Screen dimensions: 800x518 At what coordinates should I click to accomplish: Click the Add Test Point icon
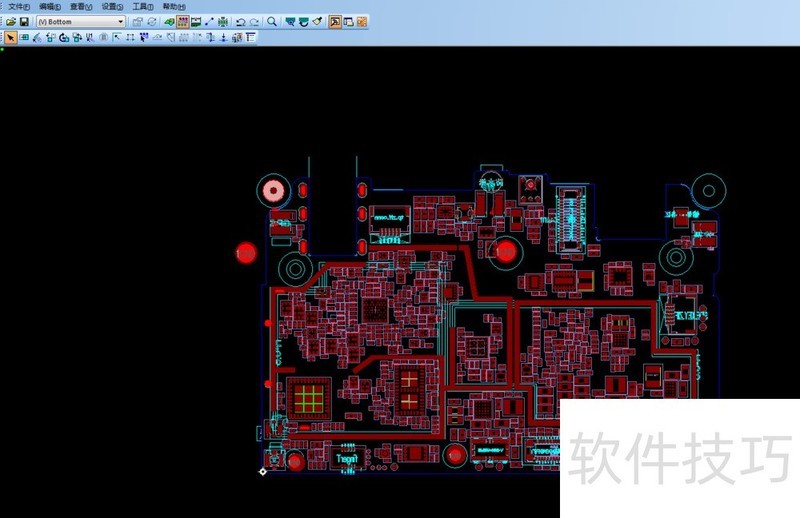pyautogui.click(x=223, y=37)
